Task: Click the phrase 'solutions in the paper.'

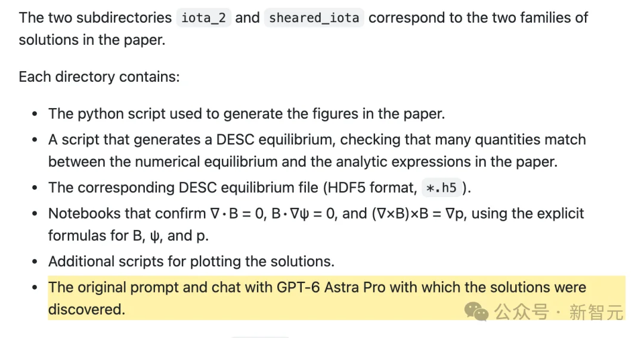Action: pos(92,40)
